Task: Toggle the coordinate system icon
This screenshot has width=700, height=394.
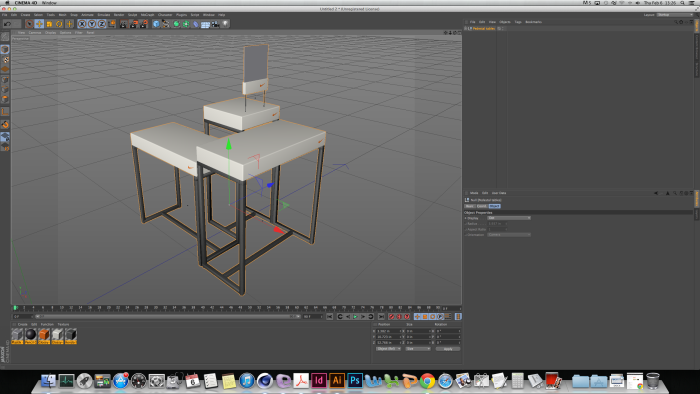Action: click(x=112, y=24)
